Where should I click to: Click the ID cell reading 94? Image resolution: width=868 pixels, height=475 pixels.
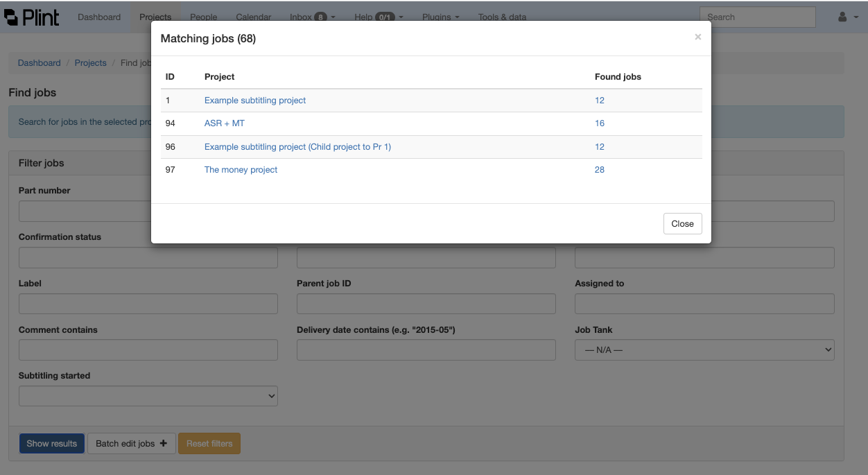coord(171,123)
